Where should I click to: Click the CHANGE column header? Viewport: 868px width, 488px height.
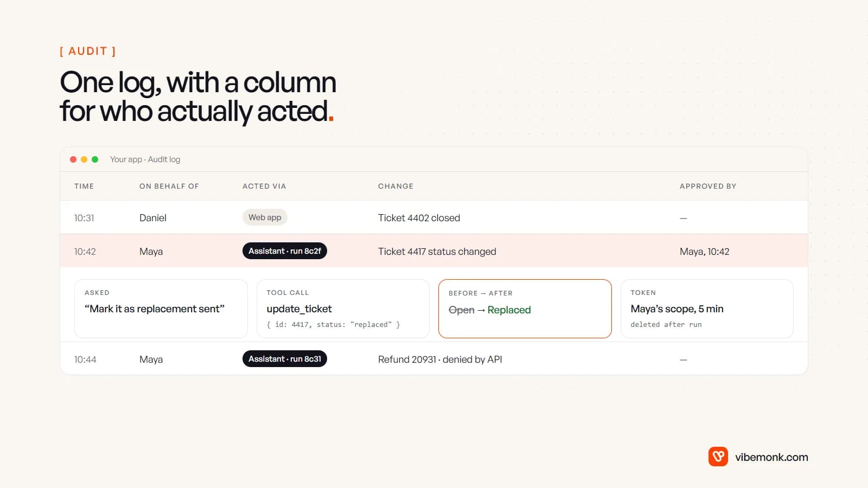[395, 186]
